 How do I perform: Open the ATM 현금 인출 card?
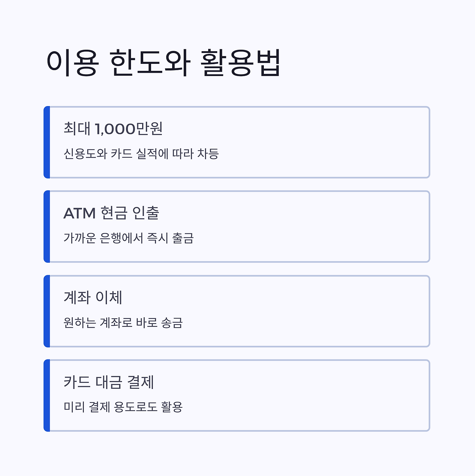pos(237,227)
